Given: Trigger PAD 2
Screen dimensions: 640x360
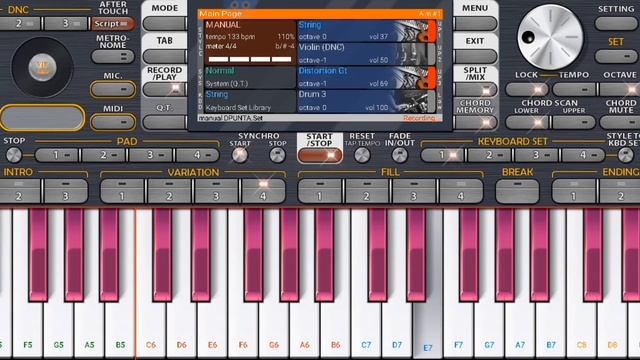Looking at the screenshot, I should pos(104,155).
